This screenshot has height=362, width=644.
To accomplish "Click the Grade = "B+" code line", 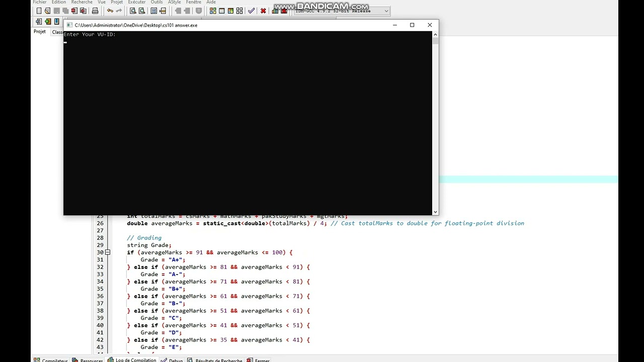I will 163,289.
